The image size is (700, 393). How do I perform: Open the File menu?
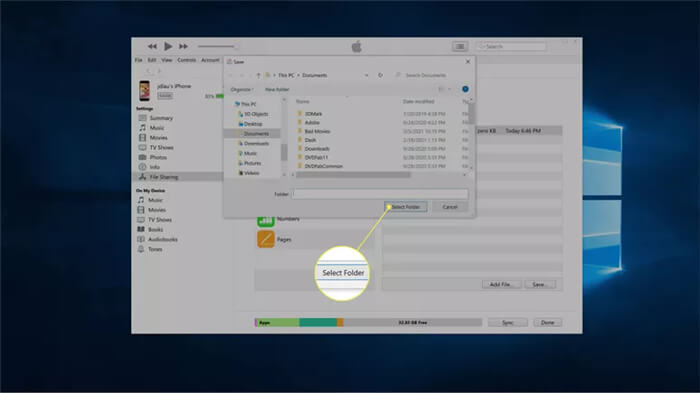pos(138,60)
